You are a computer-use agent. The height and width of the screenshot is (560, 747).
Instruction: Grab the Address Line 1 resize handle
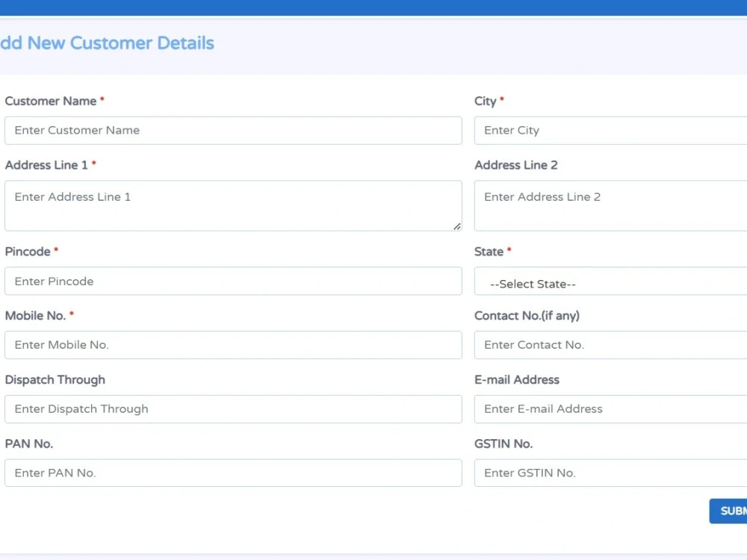457,227
